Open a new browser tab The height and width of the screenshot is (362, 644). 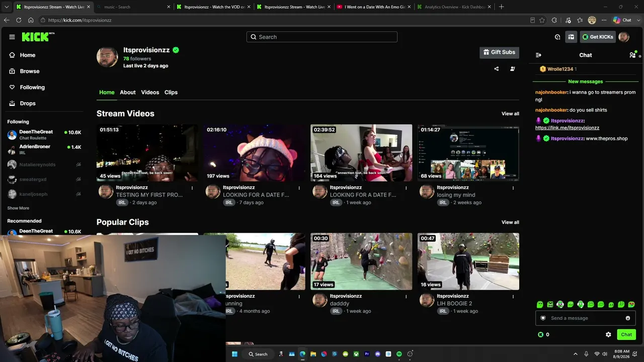501,7
